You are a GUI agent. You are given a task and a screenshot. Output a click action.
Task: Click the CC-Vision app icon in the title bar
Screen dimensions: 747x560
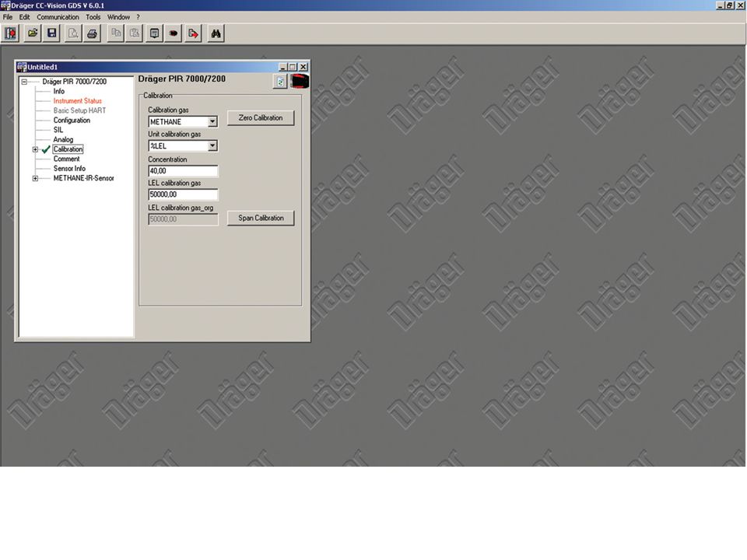point(5,5)
